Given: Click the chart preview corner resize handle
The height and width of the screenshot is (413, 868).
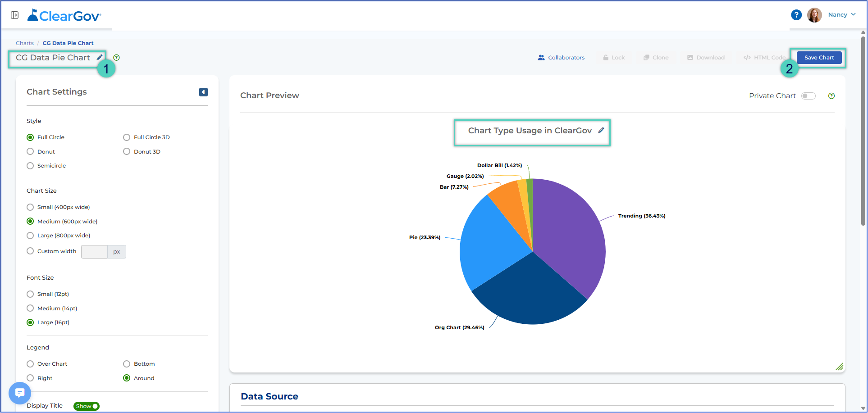Looking at the screenshot, I should click(839, 367).
